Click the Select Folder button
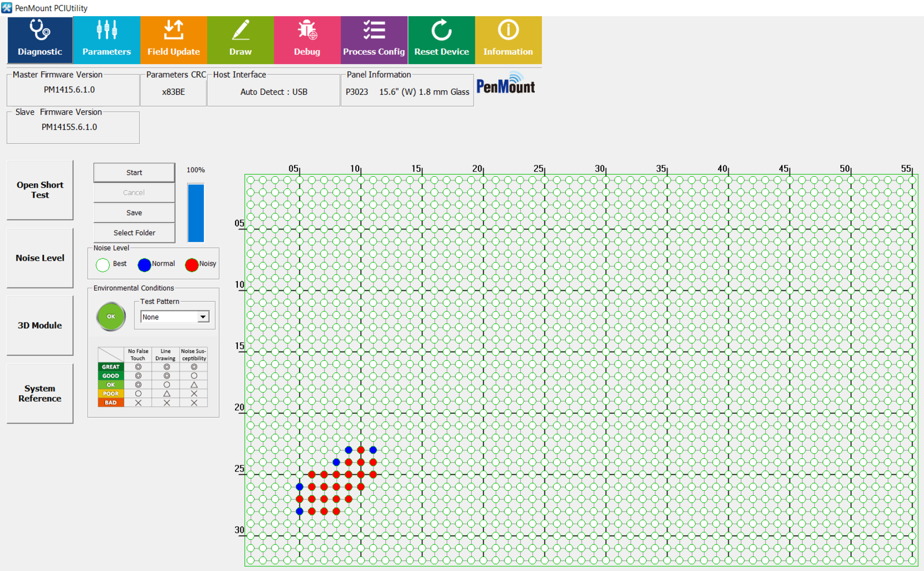The width and height of the screenshot is (924, 571). point(134,233)
